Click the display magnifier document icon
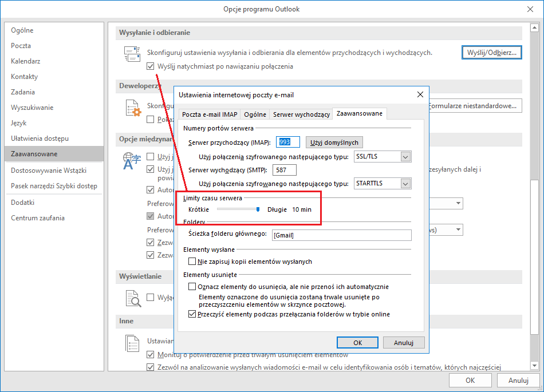544x392 pixels. point(133,299)
